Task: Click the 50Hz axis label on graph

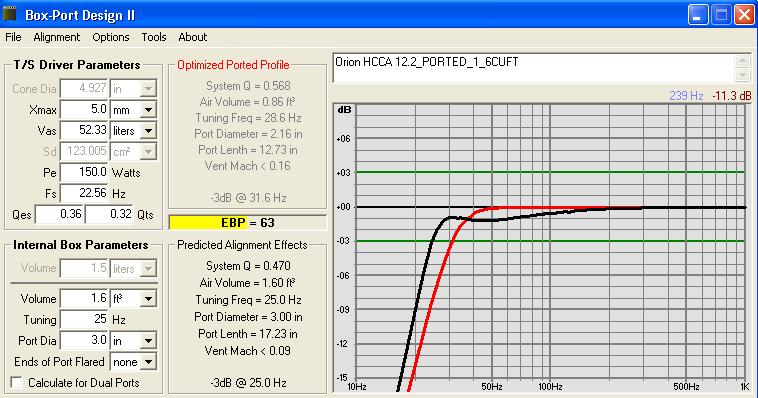Action: [492, 387]
